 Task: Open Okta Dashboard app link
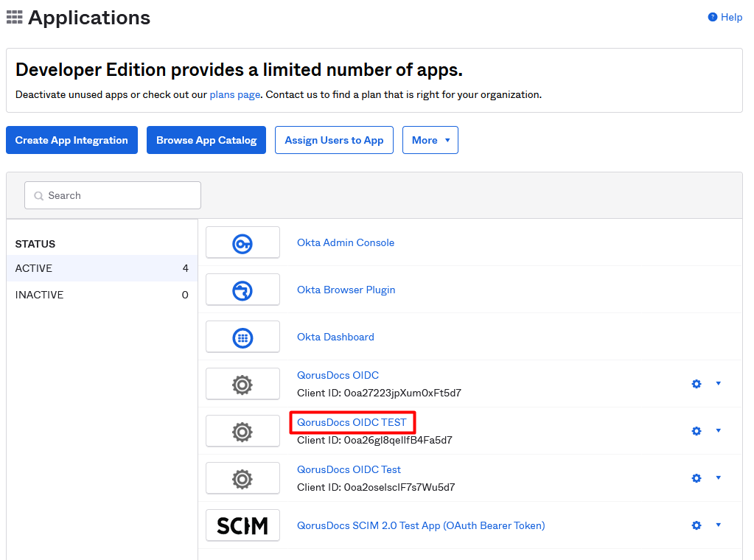click(335, 337)
